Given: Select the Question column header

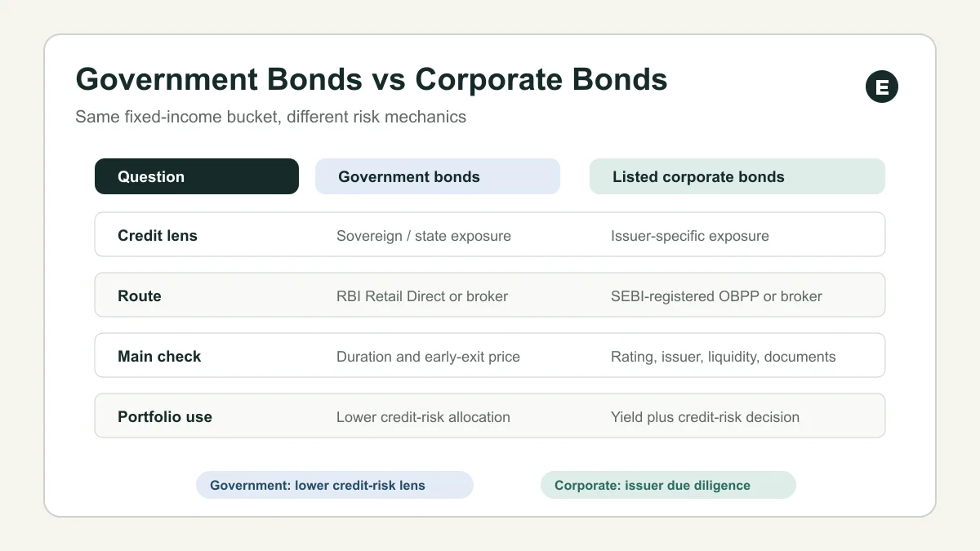Looking at the screenshot, I should point(197,176).
